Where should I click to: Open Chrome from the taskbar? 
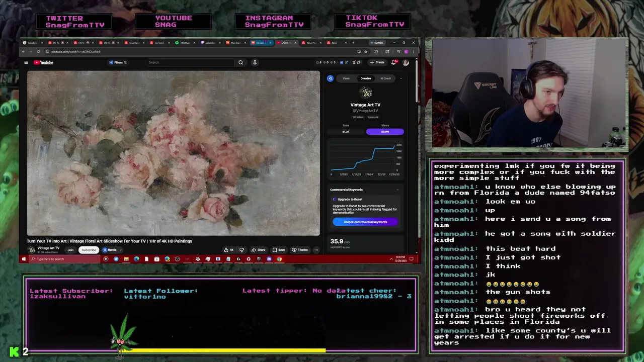point(279,259)
